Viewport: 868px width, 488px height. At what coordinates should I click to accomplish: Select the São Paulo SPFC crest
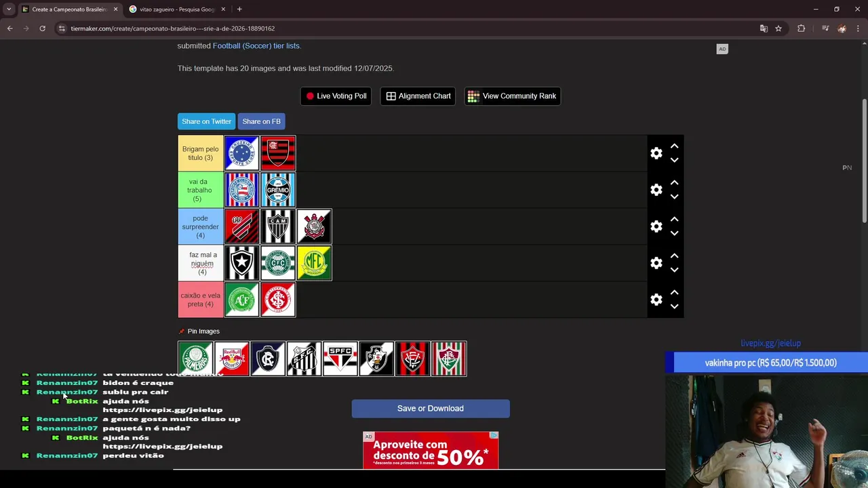[340, 359]
